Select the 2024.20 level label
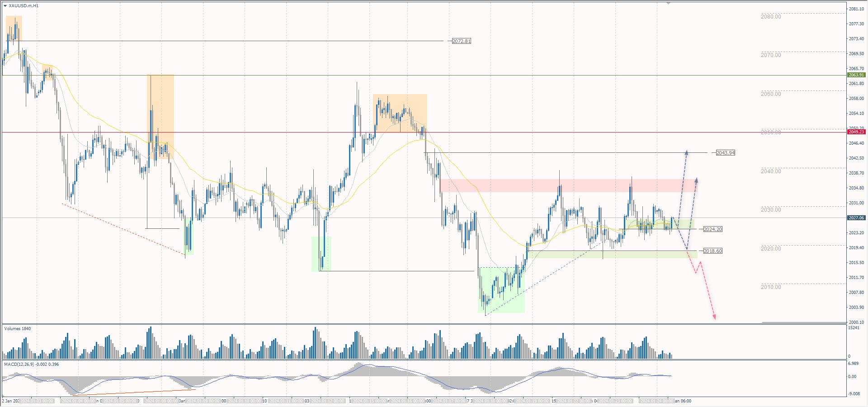 tap(713, 229)
